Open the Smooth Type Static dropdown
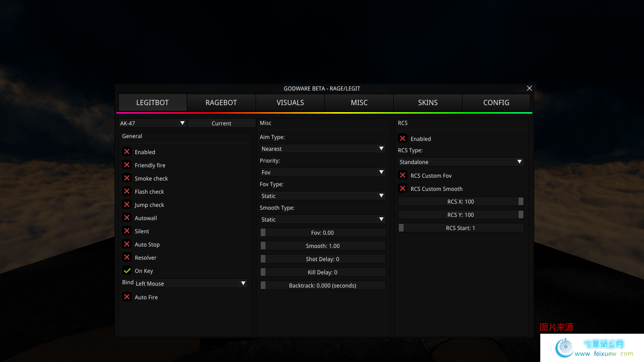Image resolution: width=644 pixels, height=362 pixels. click(x=323, y=219)
